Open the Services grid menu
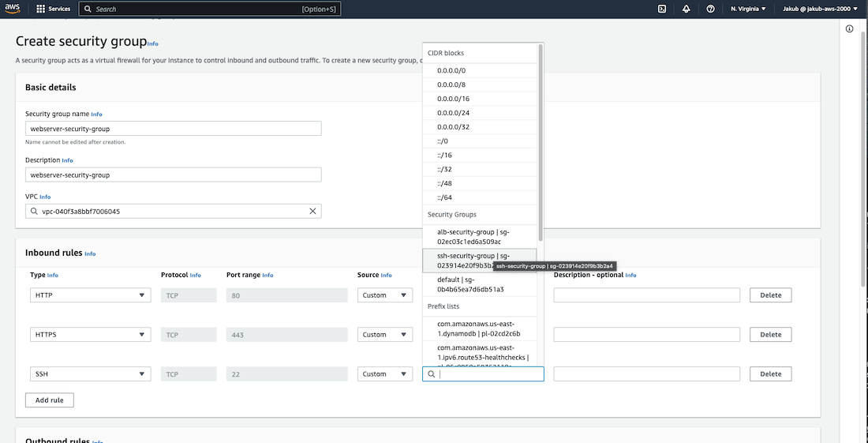 [53, 9]
